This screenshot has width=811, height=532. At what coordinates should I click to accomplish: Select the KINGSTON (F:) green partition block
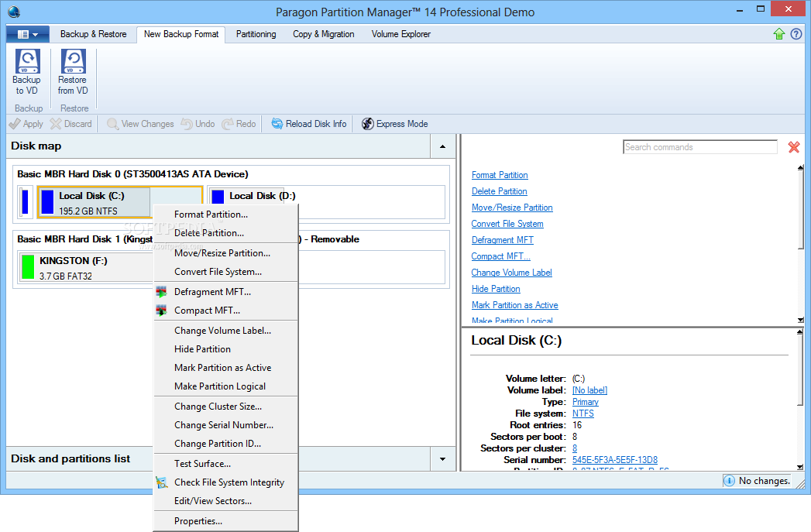coord(28,267)
